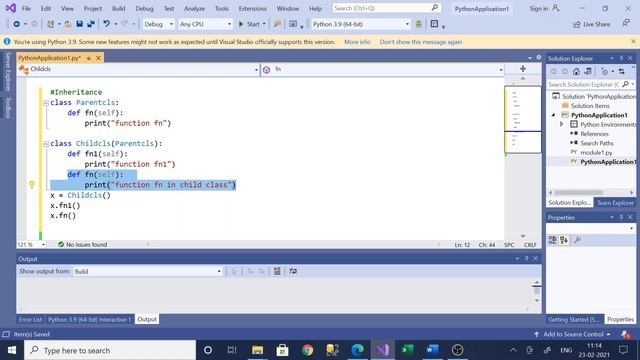Screen dimensions: 640x360
Task: Open Google Chrome from the taskbar
Action: [x=307, y=350]
